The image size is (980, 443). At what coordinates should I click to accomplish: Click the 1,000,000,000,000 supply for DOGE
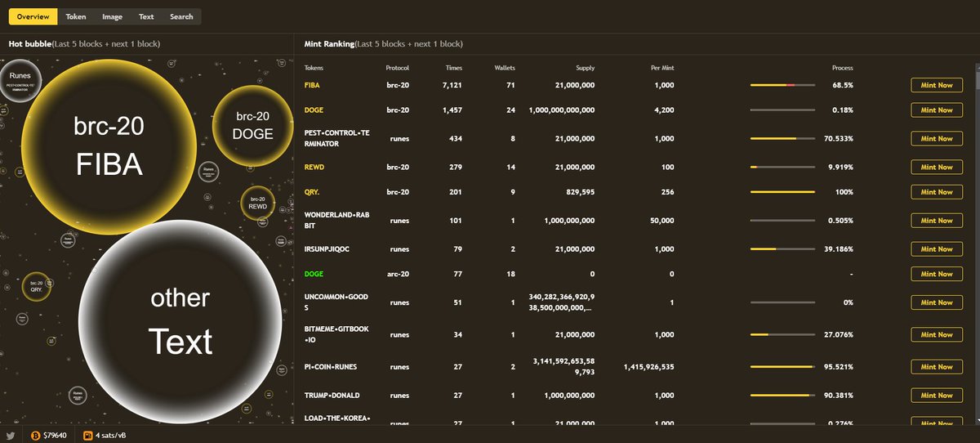pos(562,110)
